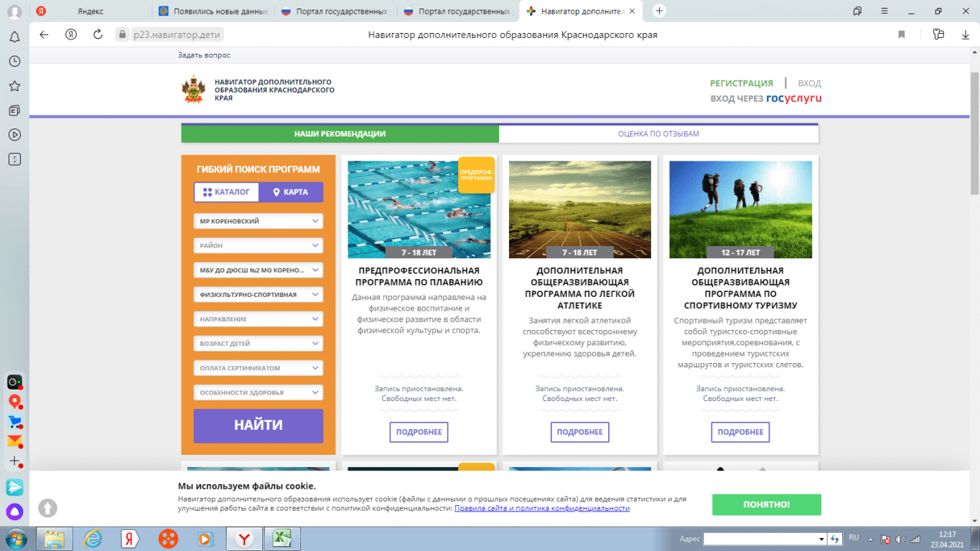Bookmark this page using bookmark icon
The width and height of the screenshot is (980, 551).
pyautogui.click(x=902, y=34)
